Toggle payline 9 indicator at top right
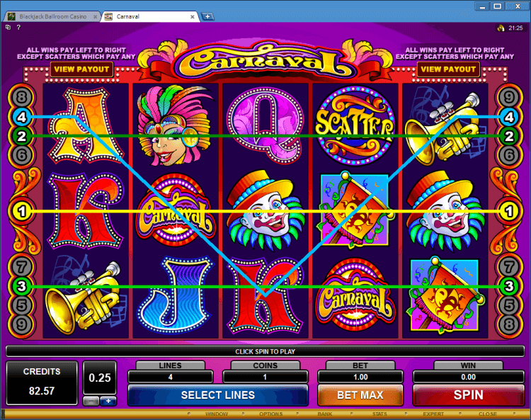531x420 pixels. coord(508,98)
